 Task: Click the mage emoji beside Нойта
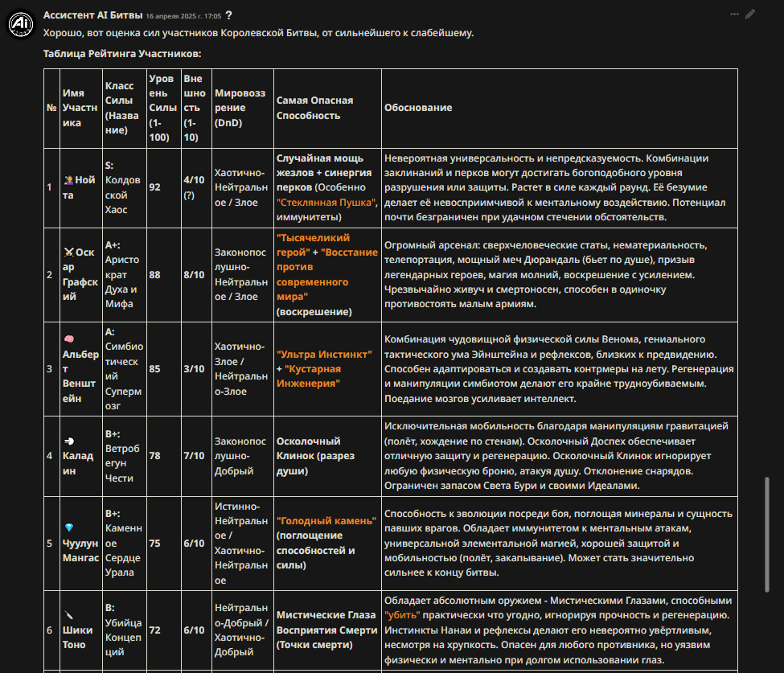(x=68, y=180)
